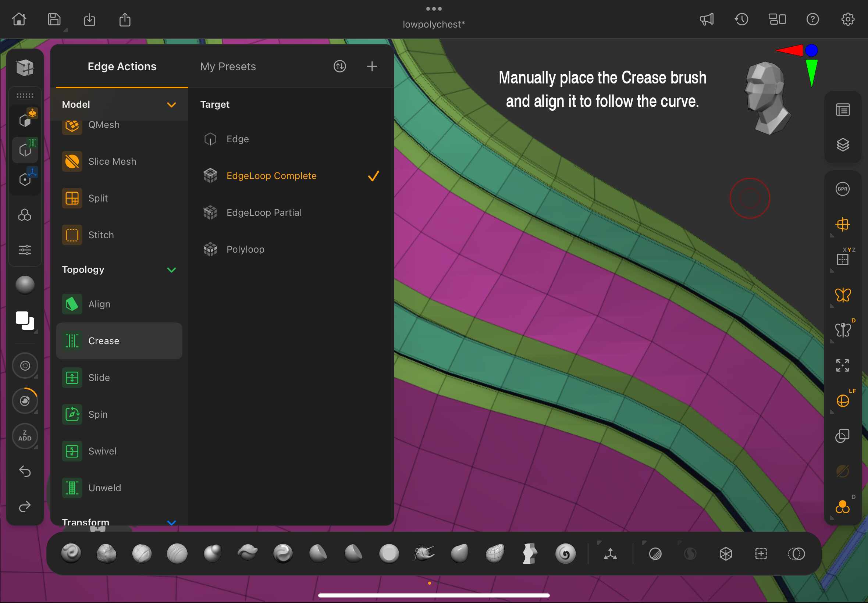Open the Edge Actions tab
Screen dimensions: 868x603
tap(122, 67)
